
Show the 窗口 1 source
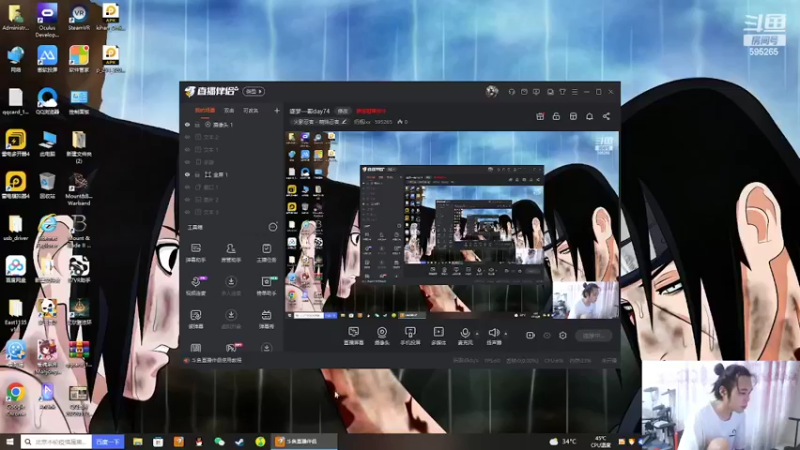coord(187,187)
